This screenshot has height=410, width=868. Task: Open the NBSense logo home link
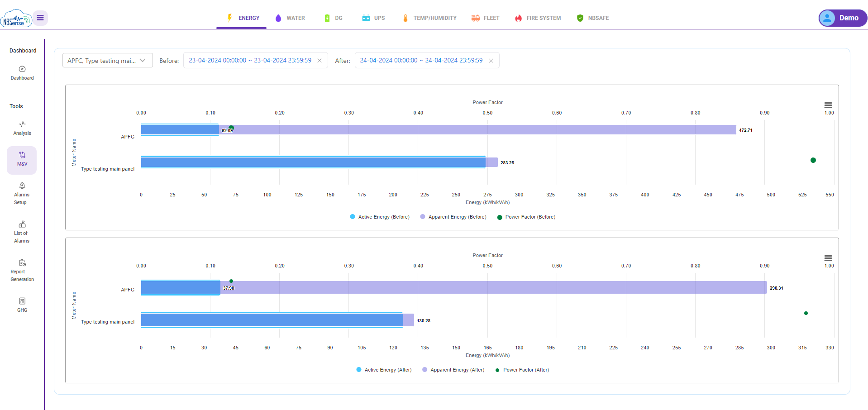pyautogui.click(x=16, y=18)
